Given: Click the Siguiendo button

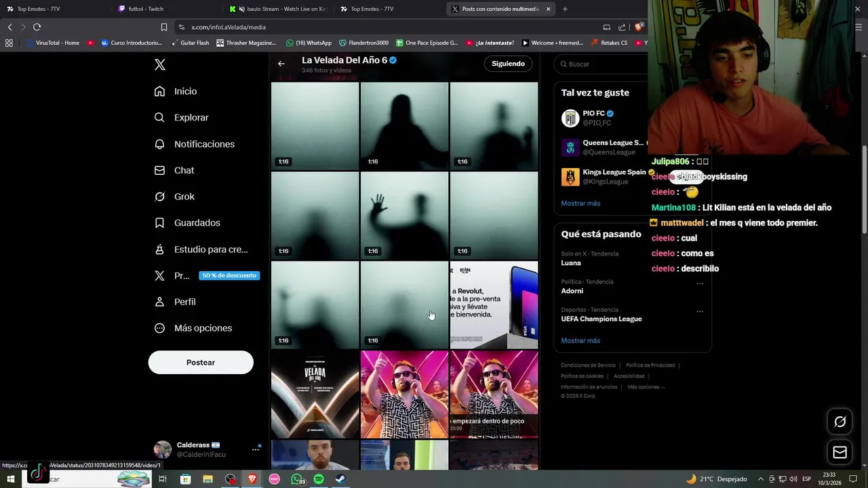Looking at the screenshot, I should (508, 64).
